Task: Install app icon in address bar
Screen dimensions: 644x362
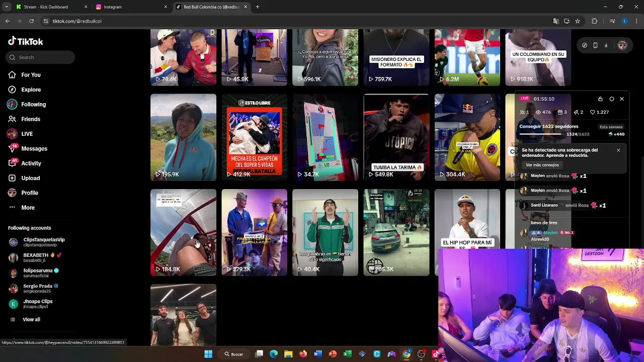Action: click(567, 21)
